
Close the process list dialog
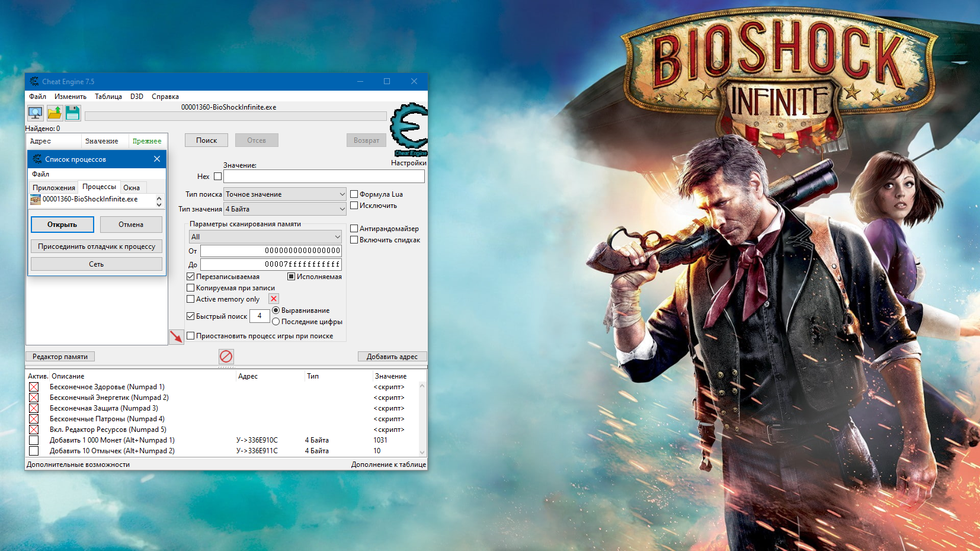157,159
